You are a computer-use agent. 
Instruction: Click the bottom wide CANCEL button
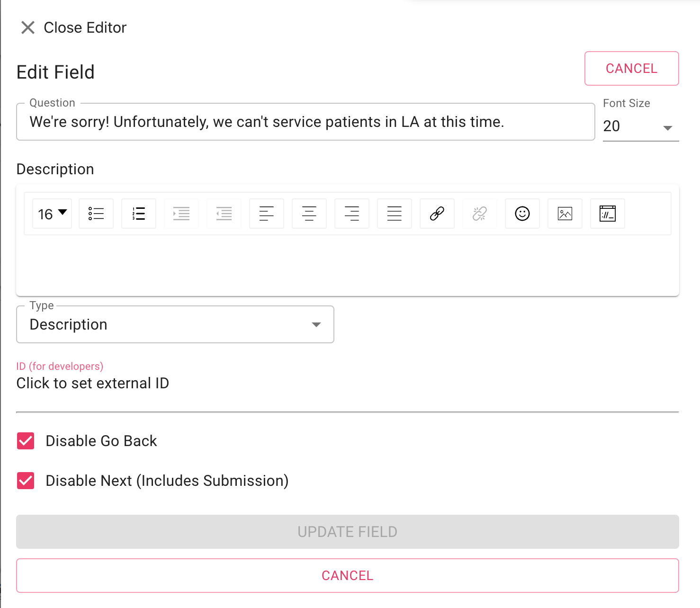348,575
